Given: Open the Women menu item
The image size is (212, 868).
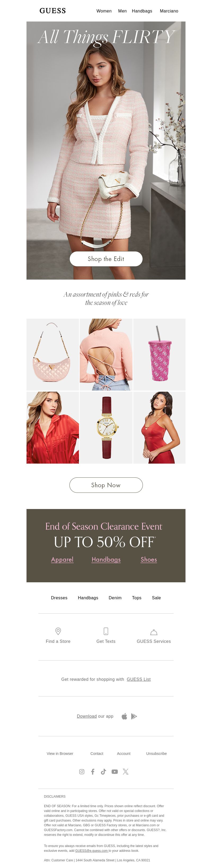Looking at the screenshot, I should pos(104,11).
